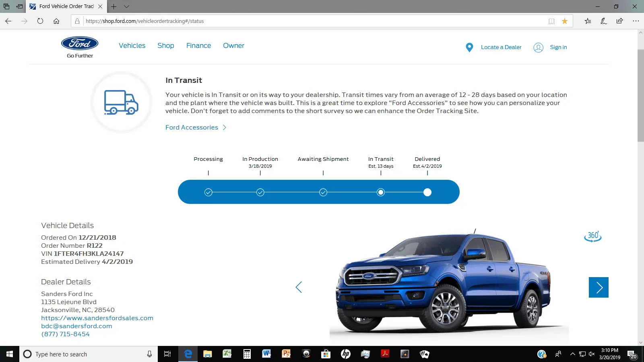The height and width of the screenshot is (362, 644).
Task: Close the Ford Vehicle Order Tracking tab
Action: click(x=100, y=6)
